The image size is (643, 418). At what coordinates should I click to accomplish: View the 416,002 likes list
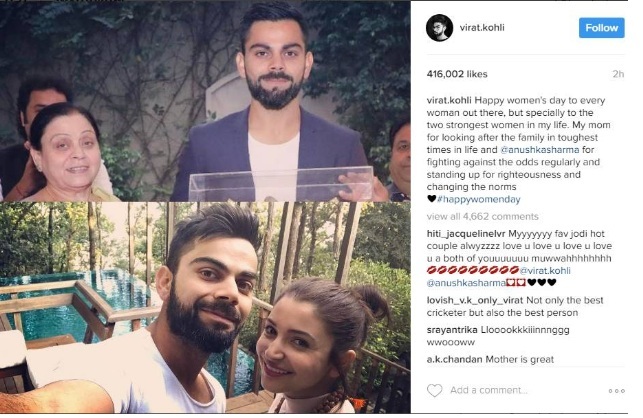457,74
